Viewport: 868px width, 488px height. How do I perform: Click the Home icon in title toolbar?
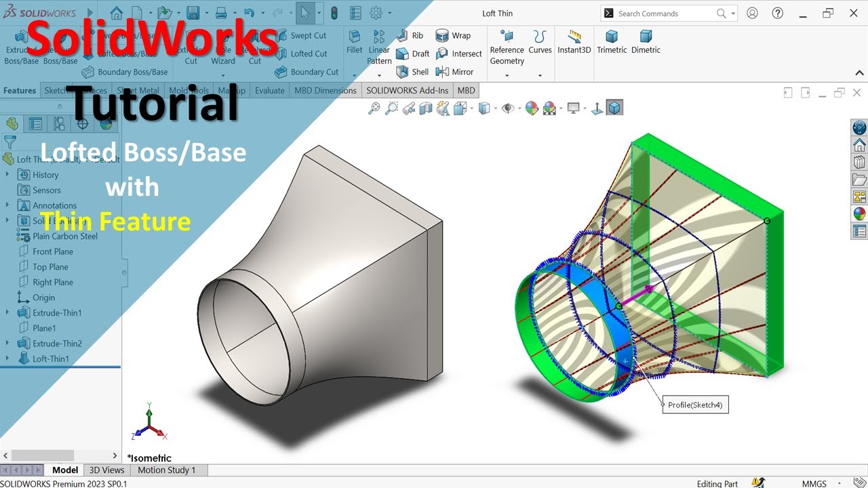117,13
